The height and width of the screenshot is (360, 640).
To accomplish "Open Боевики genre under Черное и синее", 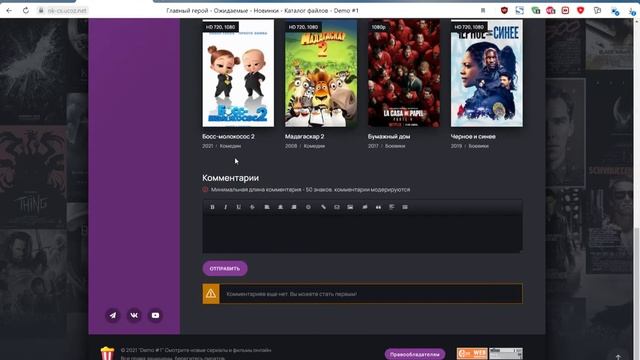I will coord(478,146).
